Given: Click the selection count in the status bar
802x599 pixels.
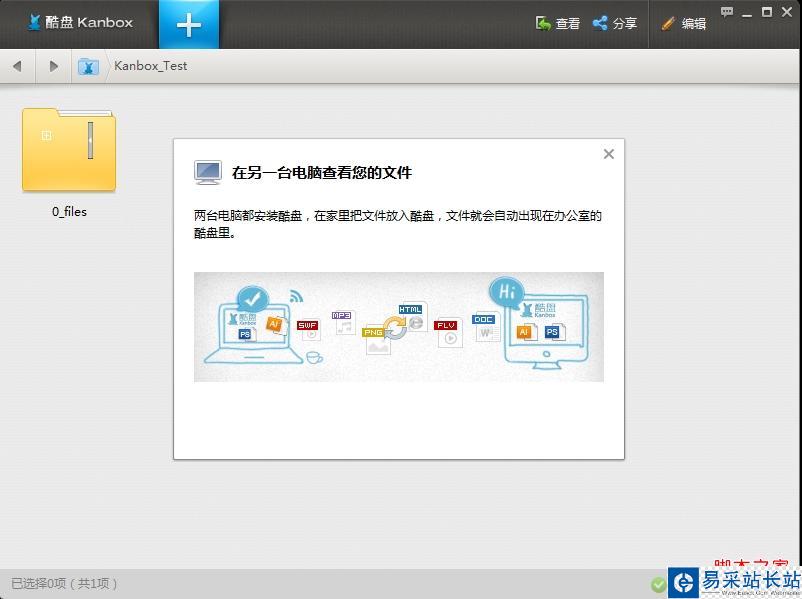Looking at the screenshot, I should (63, 583).
